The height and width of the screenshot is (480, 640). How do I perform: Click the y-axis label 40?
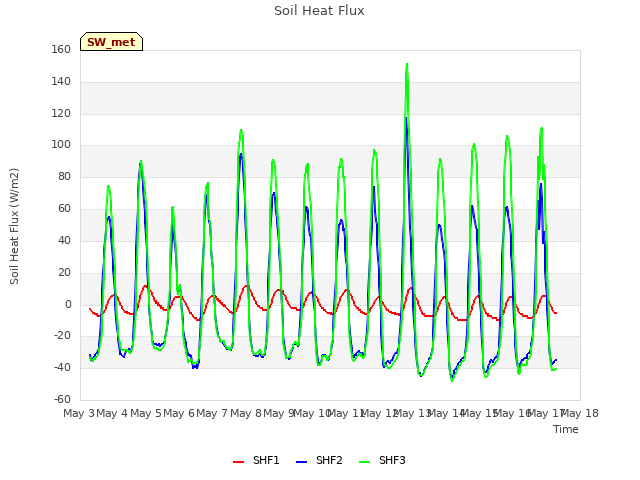pos(64,240)
